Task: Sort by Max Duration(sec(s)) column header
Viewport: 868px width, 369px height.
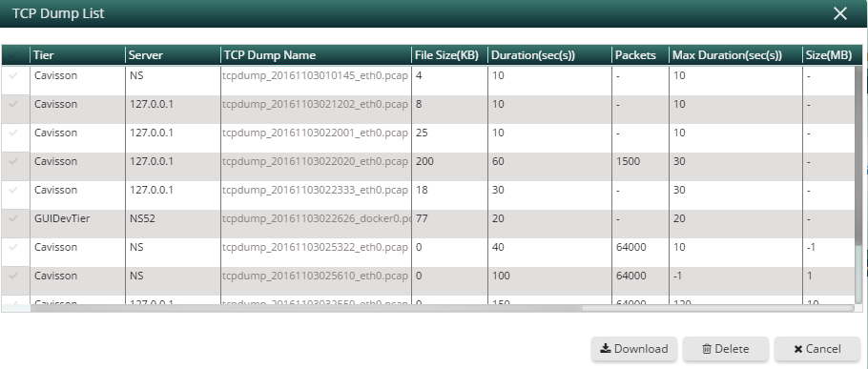Action: pyautogui.click(x=735, y=55)
